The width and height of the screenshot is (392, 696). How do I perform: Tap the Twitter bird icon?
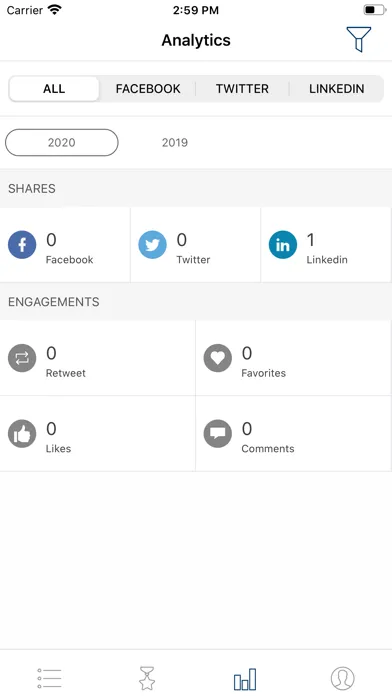pos(152,245)
